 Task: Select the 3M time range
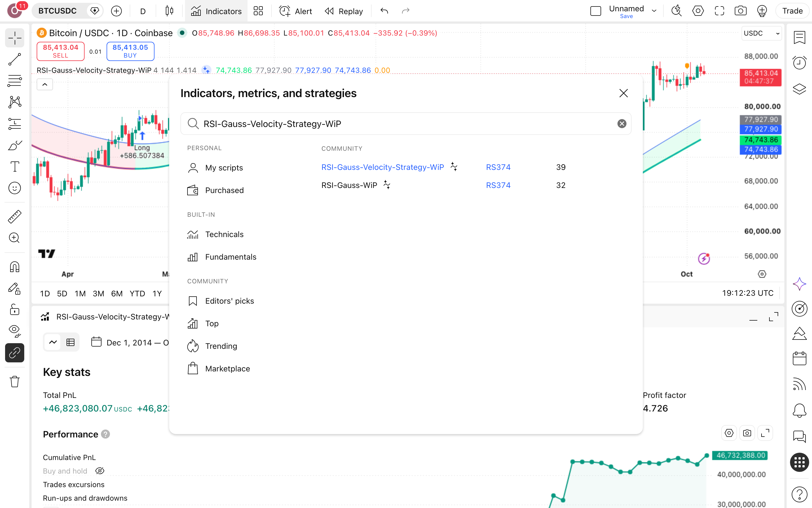coord(98,293)
